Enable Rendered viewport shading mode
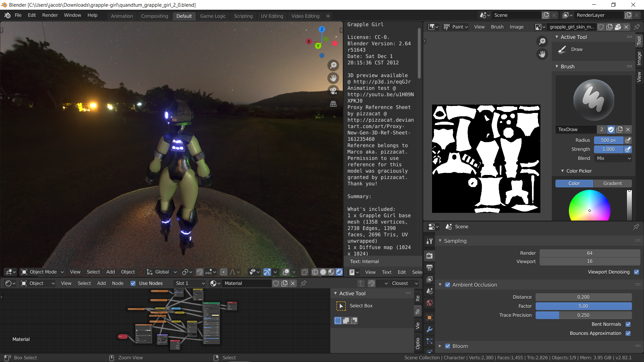 pyautogui.click(x=340, y=272)
